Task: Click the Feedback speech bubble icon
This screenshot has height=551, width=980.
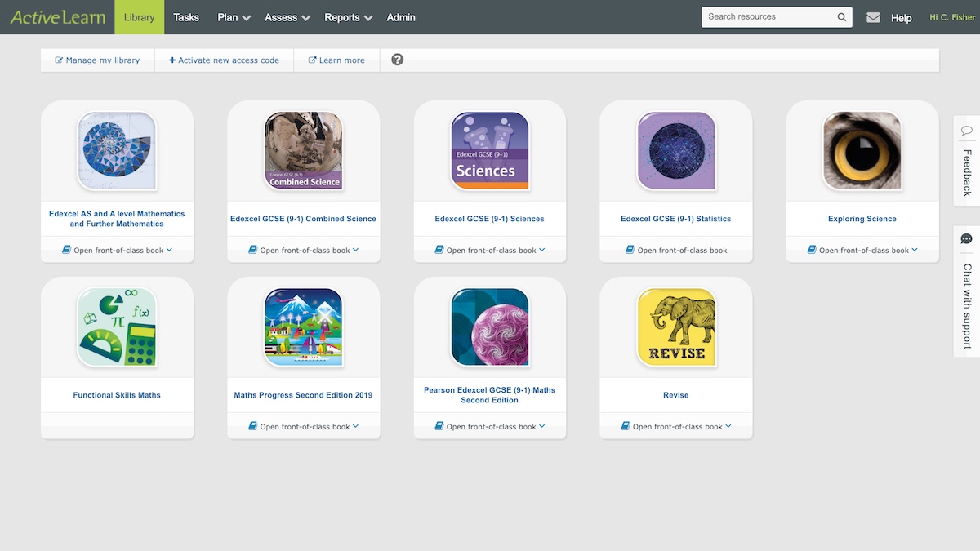Action: point(967,131)
